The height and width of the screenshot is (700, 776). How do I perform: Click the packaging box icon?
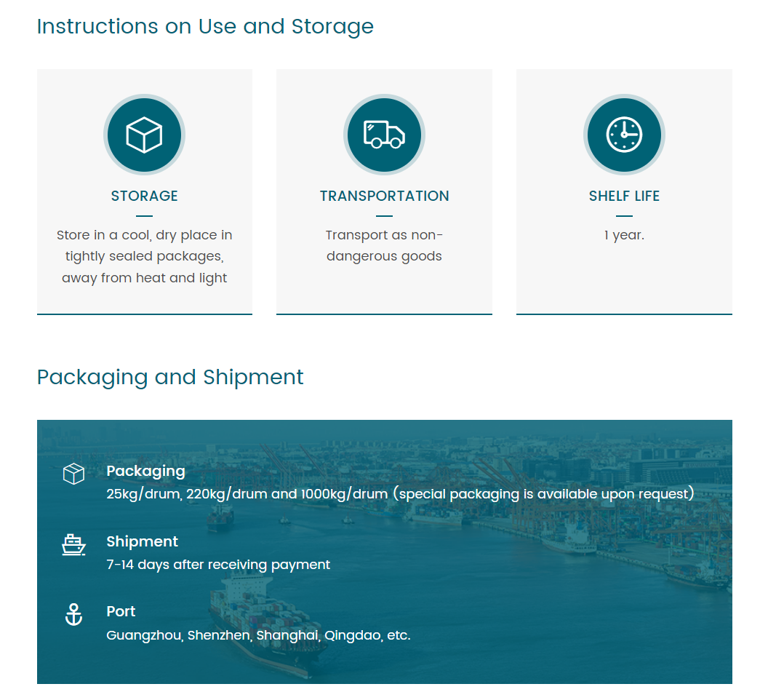pyautogui.click(x=73, y=474)
